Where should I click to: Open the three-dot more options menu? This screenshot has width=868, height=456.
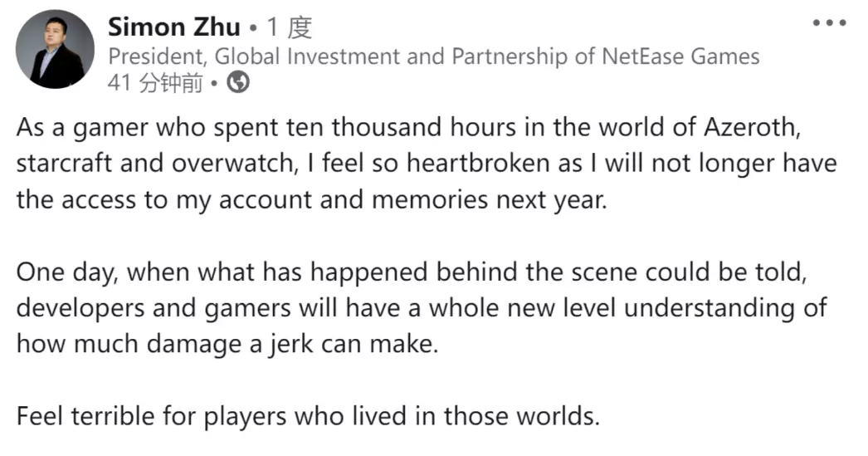pyautogui.click(x=829, y=22)
